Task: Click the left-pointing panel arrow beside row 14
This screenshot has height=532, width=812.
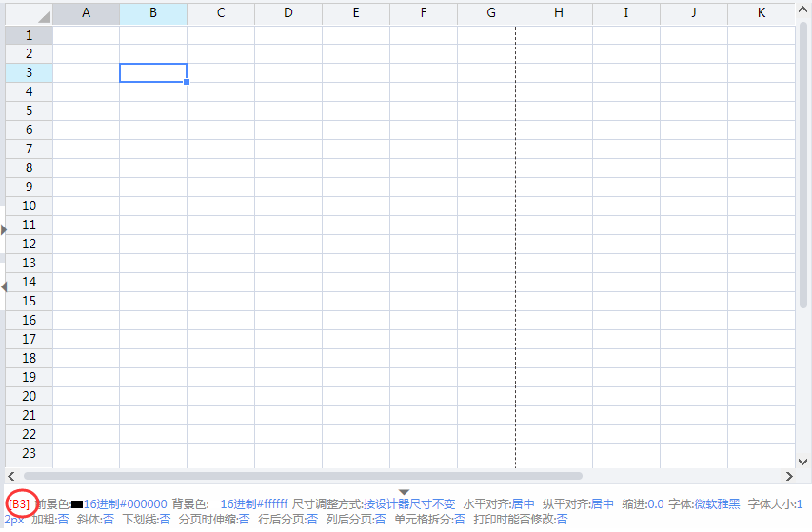Action: [4, 286]
